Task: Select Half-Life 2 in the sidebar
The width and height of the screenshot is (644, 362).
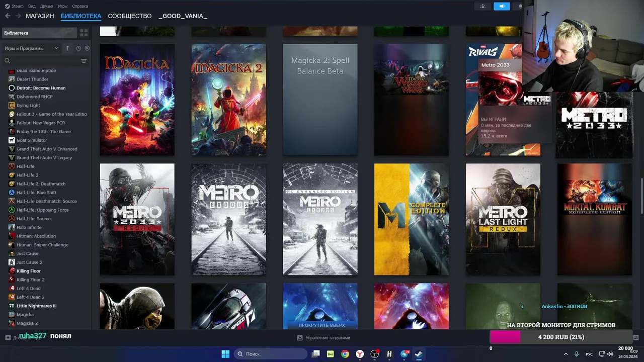Action: tap(27, 175)
